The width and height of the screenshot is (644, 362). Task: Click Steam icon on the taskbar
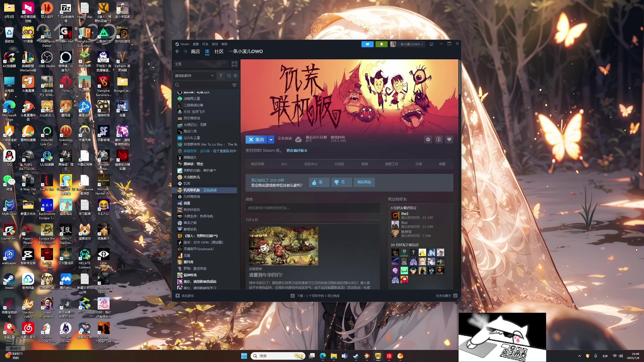click(x=356, y=356)
